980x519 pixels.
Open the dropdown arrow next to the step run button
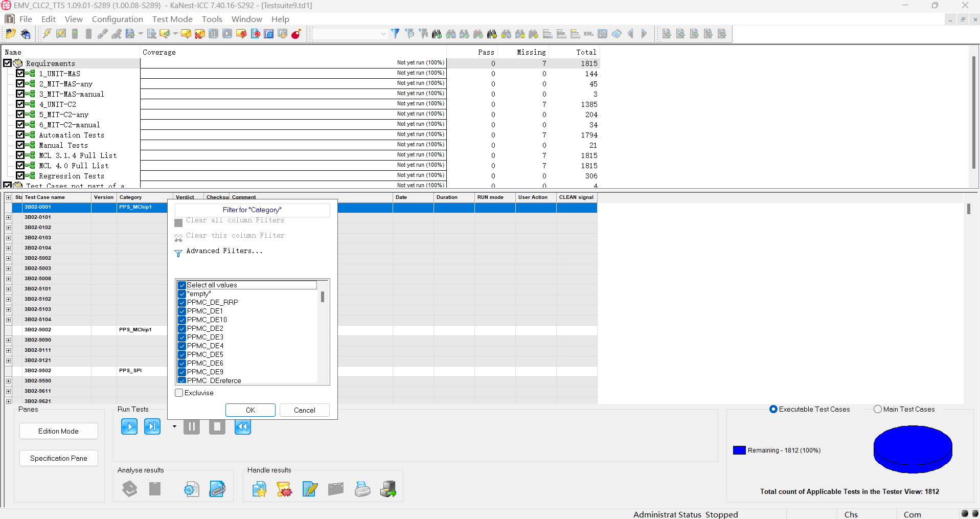tap(174, 426)
